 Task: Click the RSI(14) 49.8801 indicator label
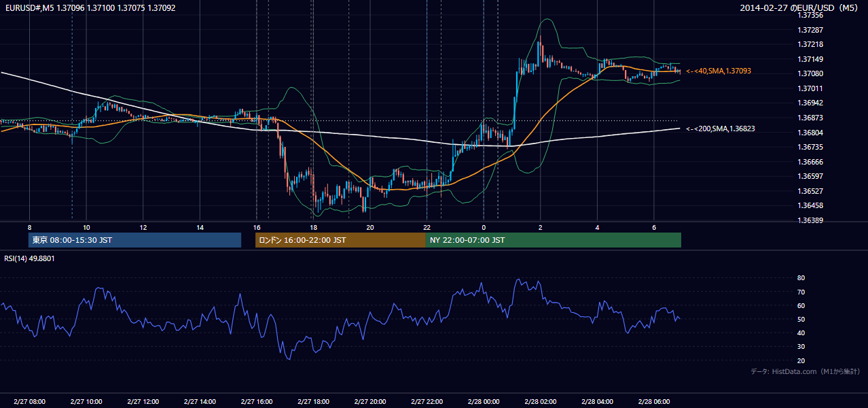point(30,258)
